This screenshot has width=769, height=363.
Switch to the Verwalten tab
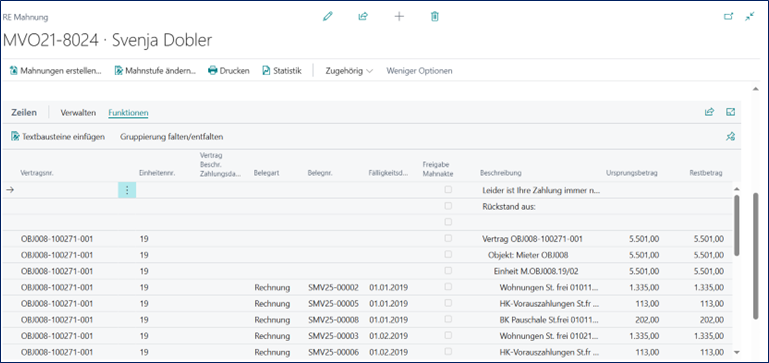(78, 113)
